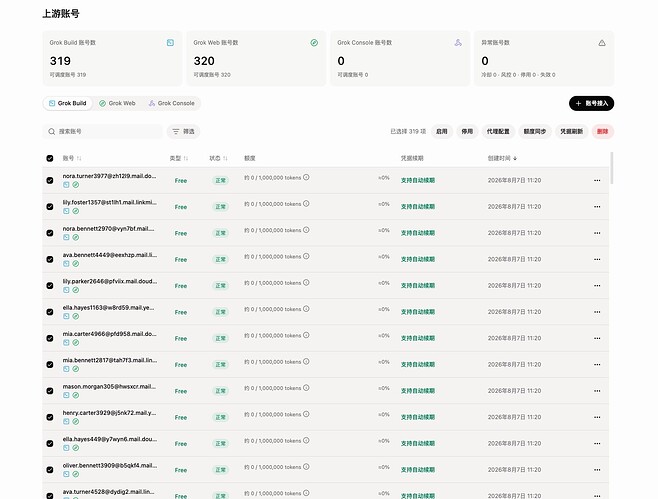Sort table by 创建时间 column

click(502, 158)
